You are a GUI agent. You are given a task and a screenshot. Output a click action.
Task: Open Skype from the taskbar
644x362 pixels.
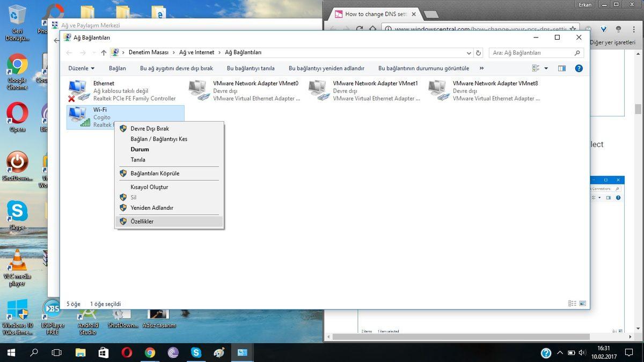195,352
